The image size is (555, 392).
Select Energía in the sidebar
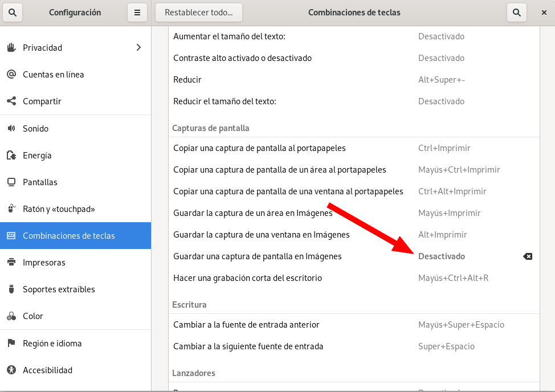(37, 156)
